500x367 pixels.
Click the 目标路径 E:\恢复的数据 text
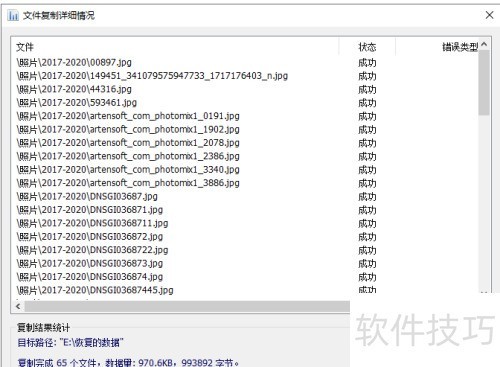tap(70, 343)
